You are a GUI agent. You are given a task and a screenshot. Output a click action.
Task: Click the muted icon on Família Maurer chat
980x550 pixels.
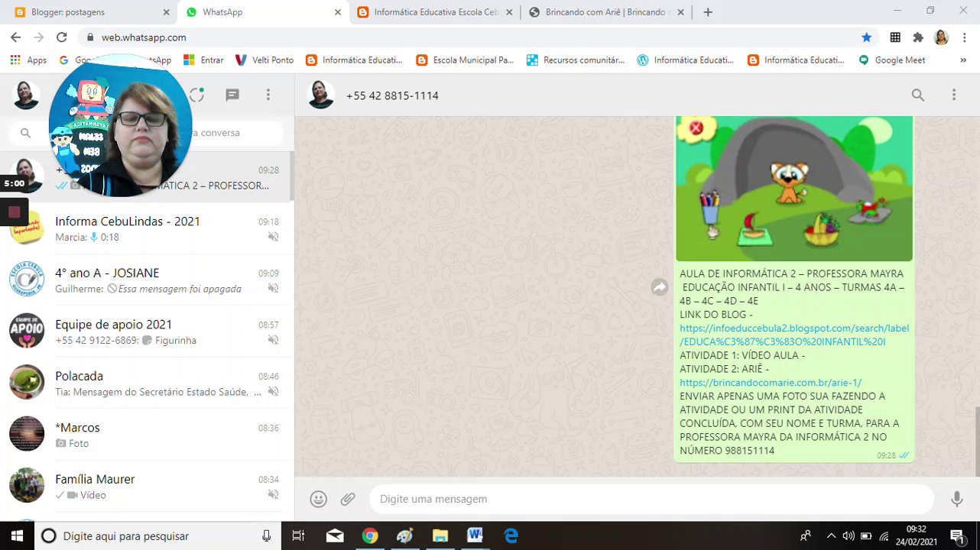tap(273, 495)
